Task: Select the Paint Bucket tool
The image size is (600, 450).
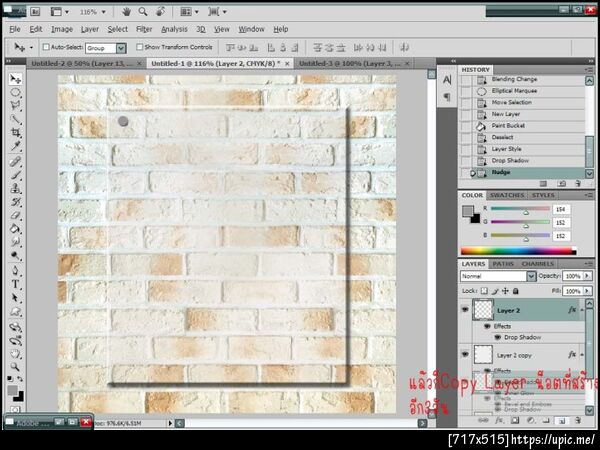Action: pyautogui.click(x=15, y=229)
